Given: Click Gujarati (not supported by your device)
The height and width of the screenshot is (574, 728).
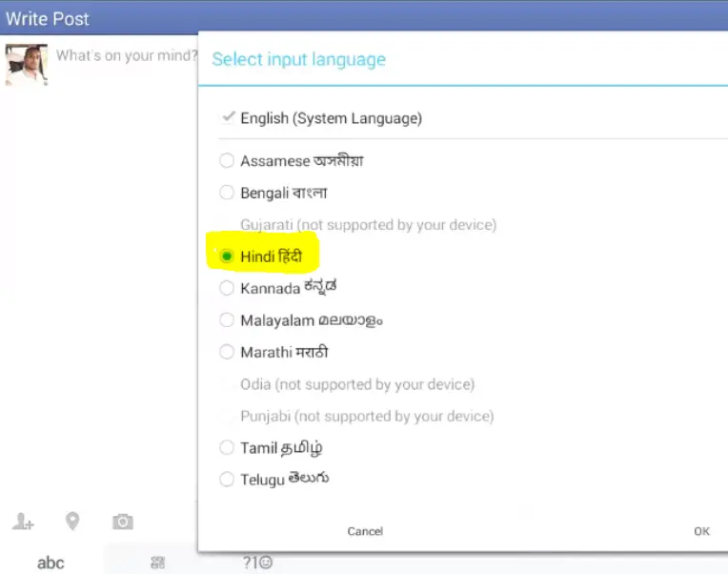Looking at the screenshot, I should tap(368, 225).
